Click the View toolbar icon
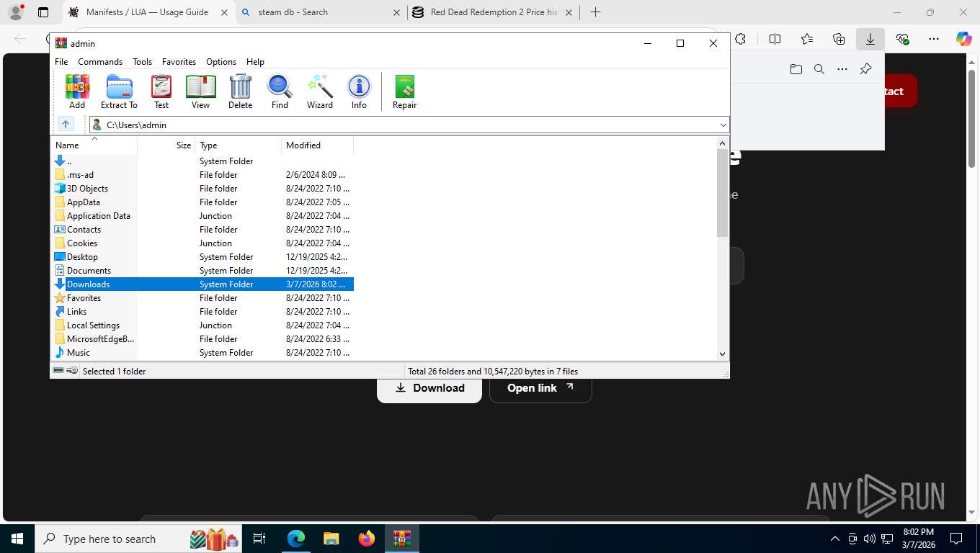The width and height of the screenshot is (980, 553). pyautogui.click(x=200, y=91)
